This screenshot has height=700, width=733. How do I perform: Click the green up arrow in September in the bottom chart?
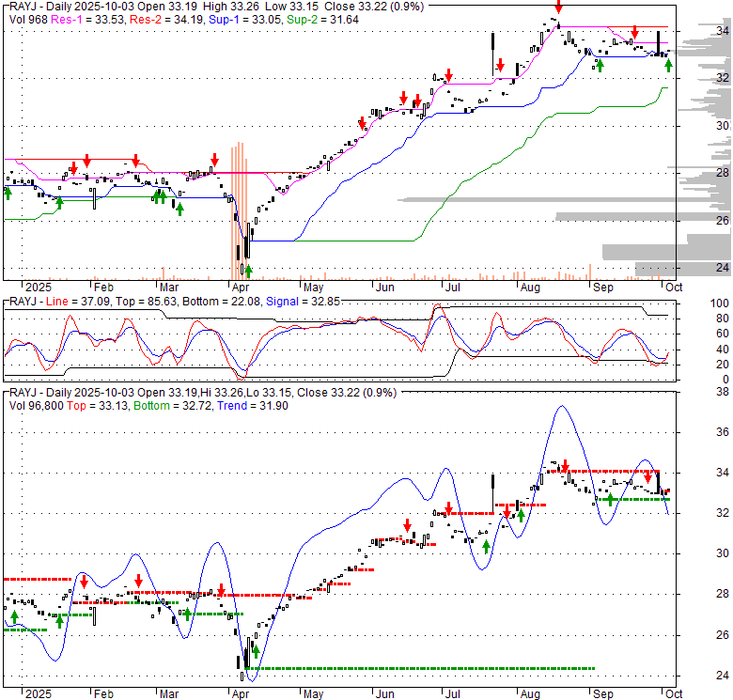click(x=610, y=498)
